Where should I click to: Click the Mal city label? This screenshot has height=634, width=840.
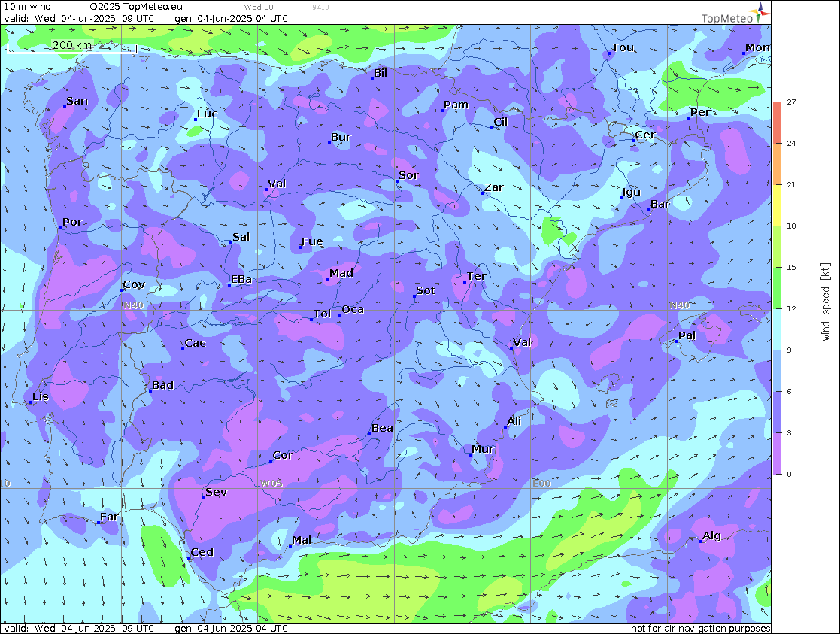click(302, 540)
